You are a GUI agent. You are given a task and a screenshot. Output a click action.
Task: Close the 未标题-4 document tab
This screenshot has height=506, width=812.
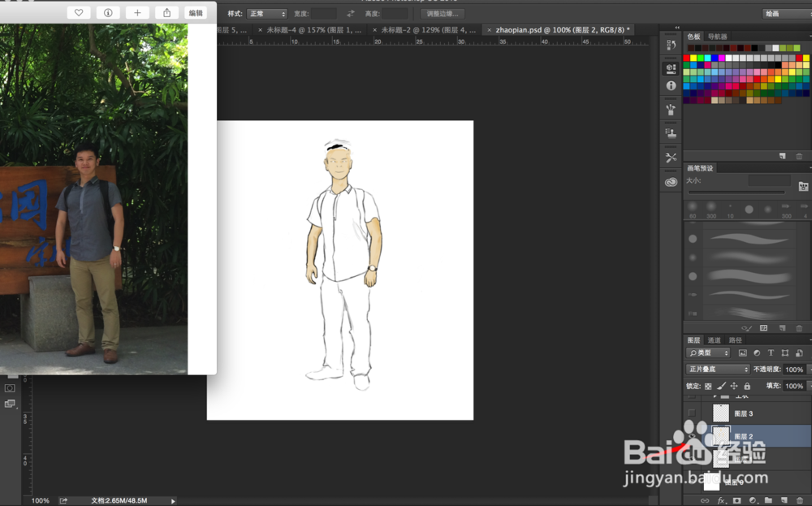tap(260, 30)
